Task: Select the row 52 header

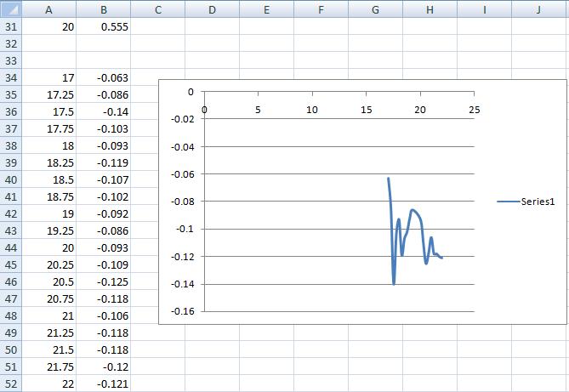Action: pyautogui.click(x=13, y=383)
